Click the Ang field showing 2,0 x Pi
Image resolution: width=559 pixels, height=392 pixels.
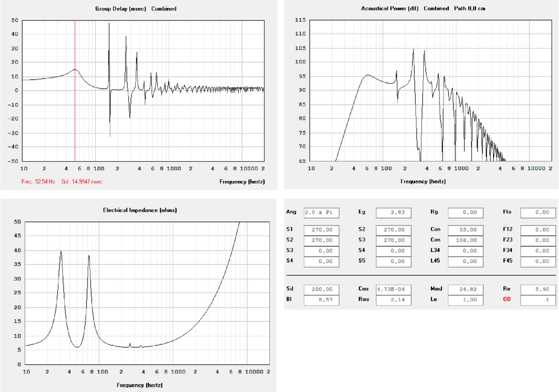[321, 213]
